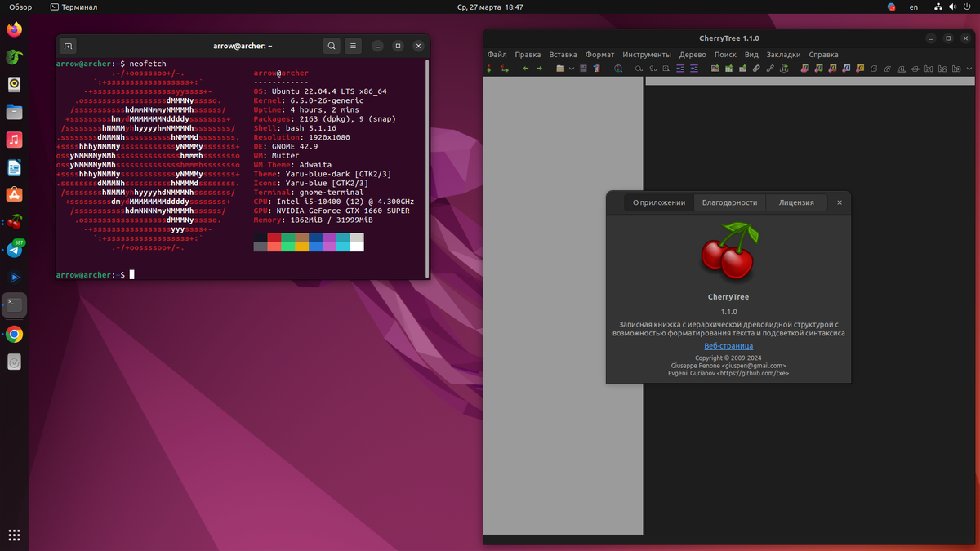
Task: Select the Благодарности tab in About dialog
Action: tap(729, 202)
